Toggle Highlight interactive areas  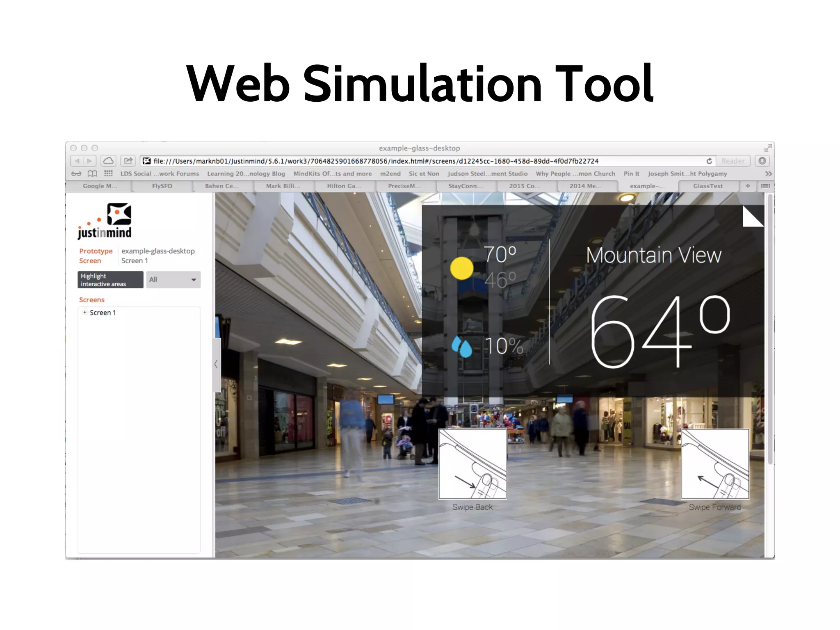point(110,280)
